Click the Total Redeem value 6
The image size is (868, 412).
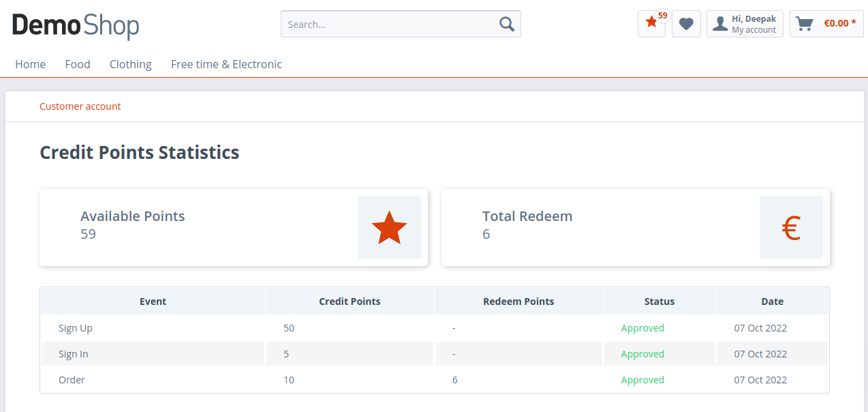click(486, 234)
